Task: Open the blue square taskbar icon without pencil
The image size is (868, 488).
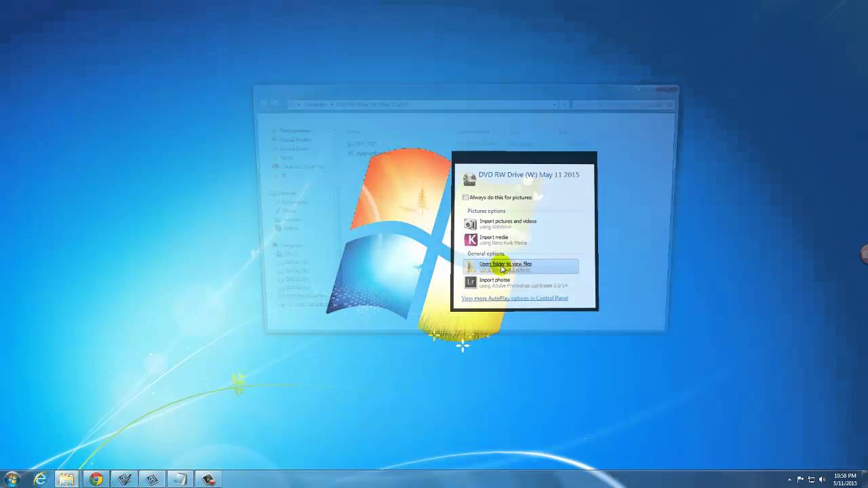Action: 152,479
